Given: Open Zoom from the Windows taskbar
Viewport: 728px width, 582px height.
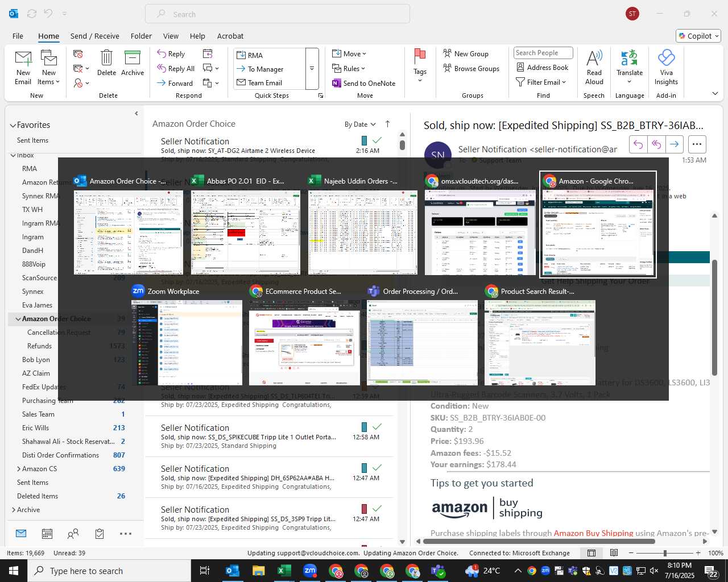Looking at the screenshot, I should [309, 571].
